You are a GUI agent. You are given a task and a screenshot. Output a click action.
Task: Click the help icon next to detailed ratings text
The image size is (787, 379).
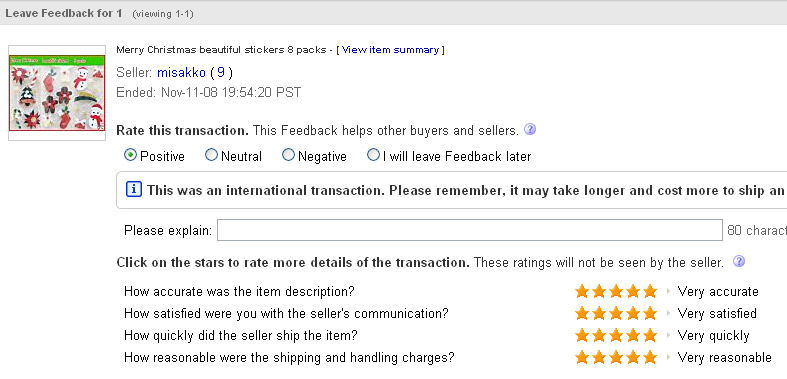point(738,262)
